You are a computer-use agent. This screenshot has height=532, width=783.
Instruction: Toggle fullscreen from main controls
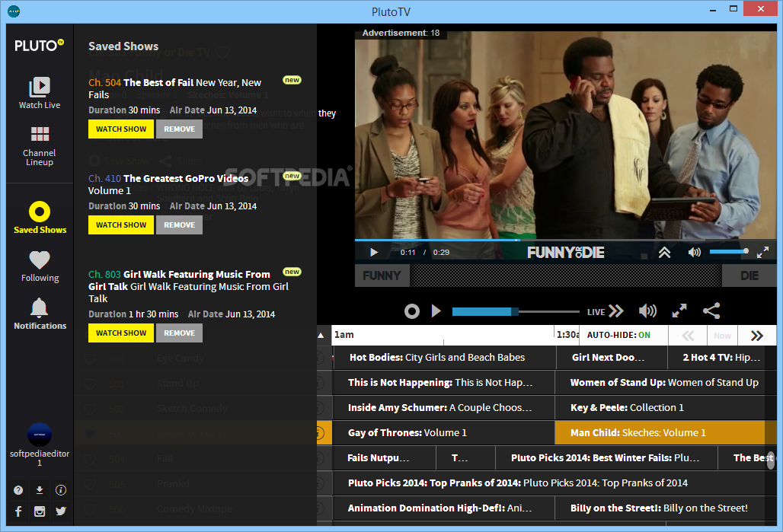679,311
